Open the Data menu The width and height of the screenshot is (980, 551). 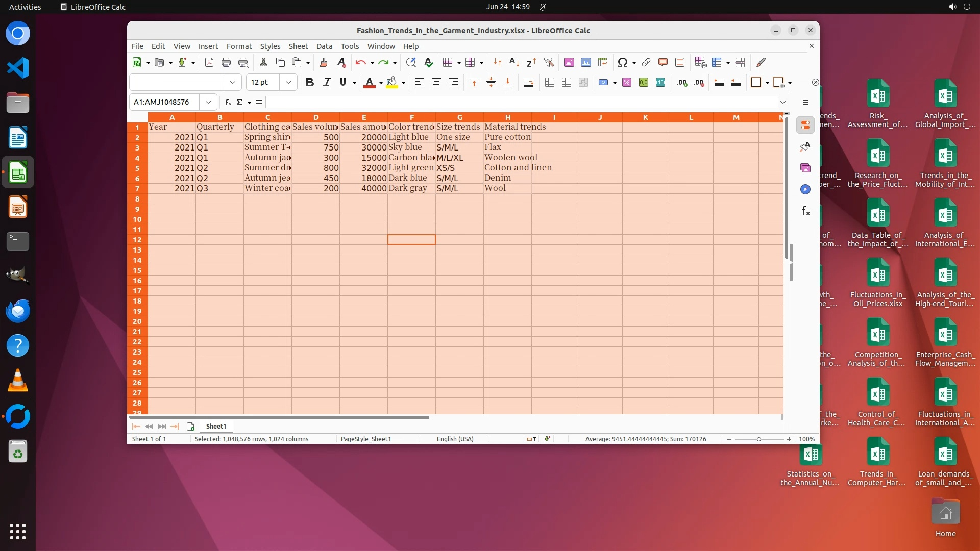pyautogui.click(x=324, y=46)
